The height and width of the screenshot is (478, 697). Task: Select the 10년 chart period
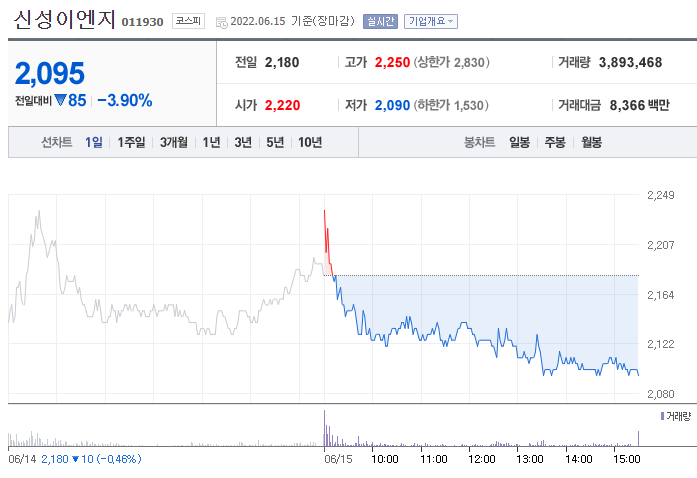[310, 142]
